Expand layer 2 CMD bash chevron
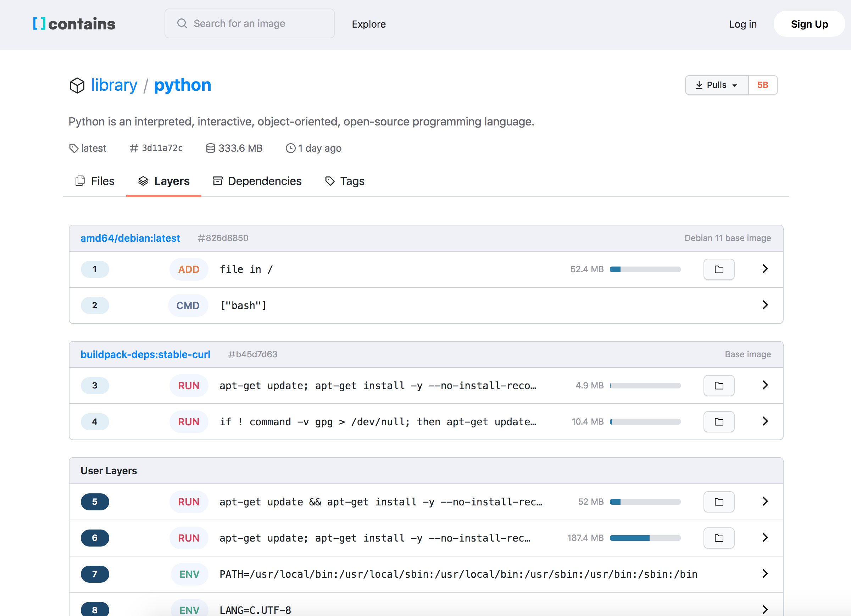The image size is (851, 616). [x=765, y=305]
